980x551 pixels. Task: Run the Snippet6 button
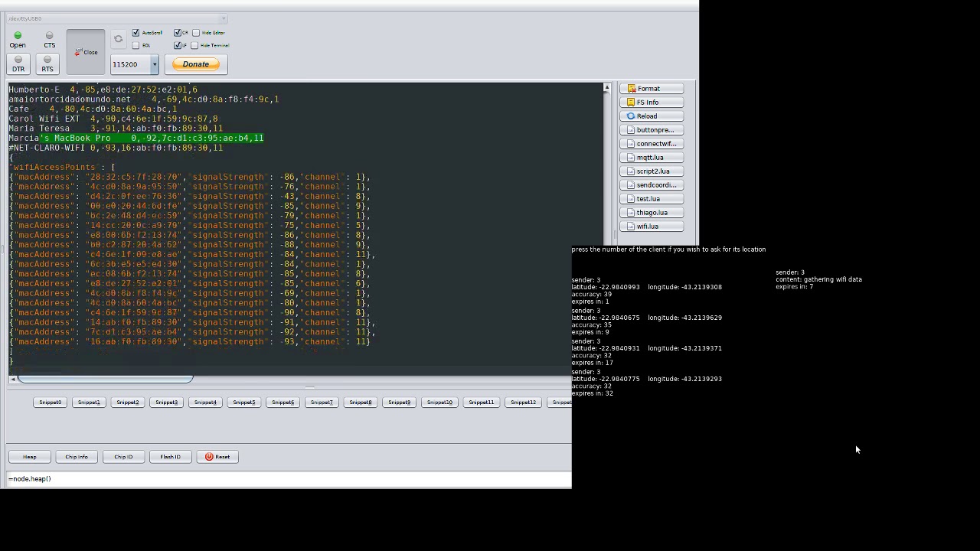coord(283,403)
